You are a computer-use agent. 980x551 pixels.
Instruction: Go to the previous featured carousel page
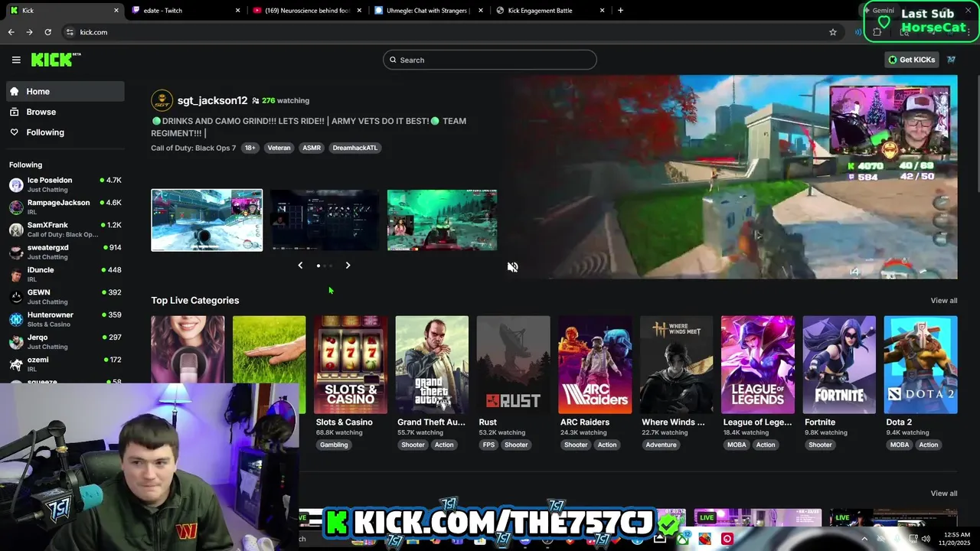(x=300, y=266)
